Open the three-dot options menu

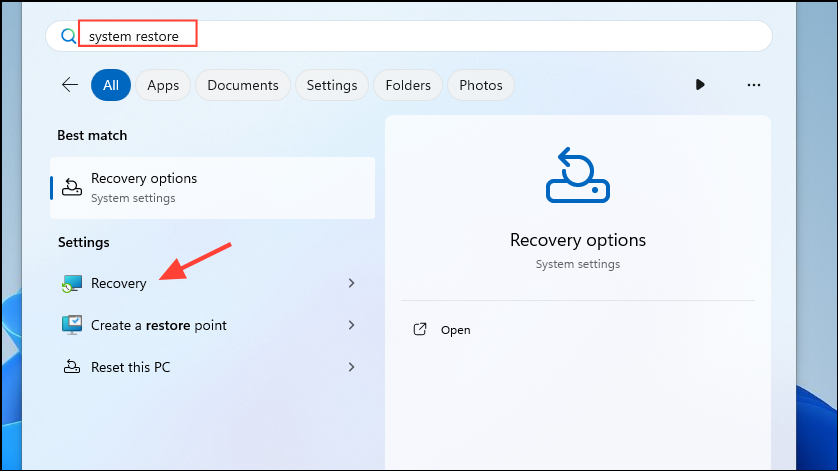pos(754,85)
